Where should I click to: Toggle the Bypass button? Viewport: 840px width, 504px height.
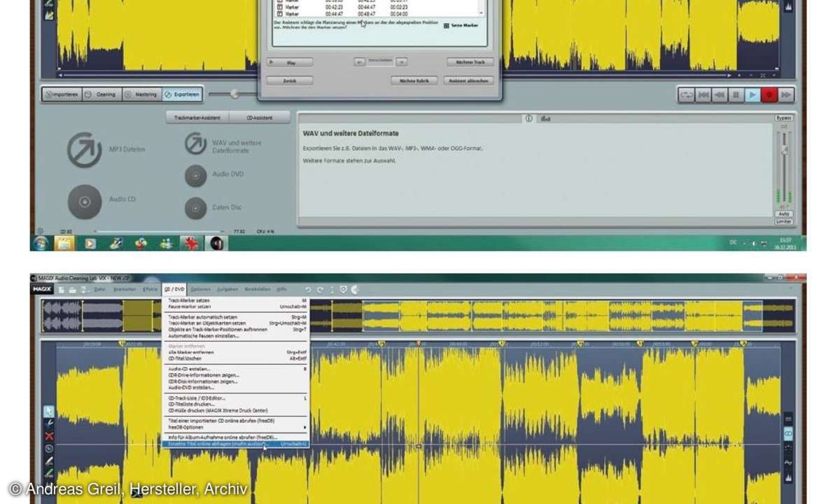pos(783,118)
